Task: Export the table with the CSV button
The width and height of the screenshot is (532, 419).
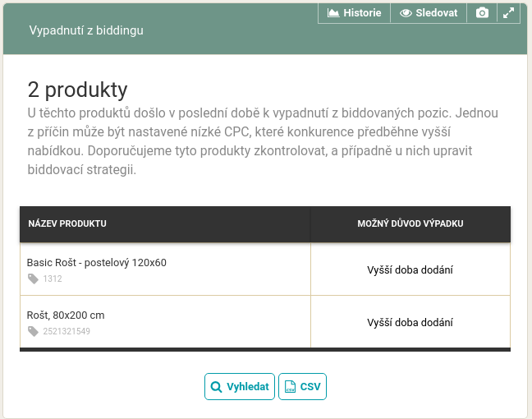Action: (302, 386)
